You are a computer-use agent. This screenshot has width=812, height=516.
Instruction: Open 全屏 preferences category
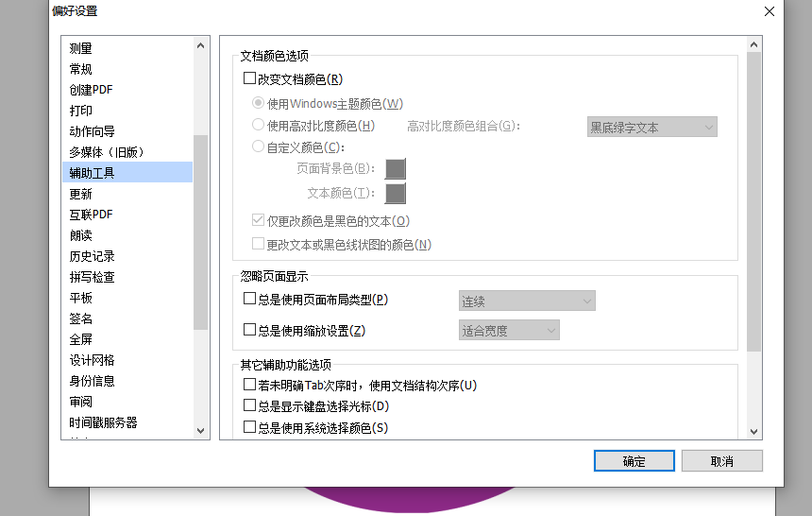(x=127, y=339)
